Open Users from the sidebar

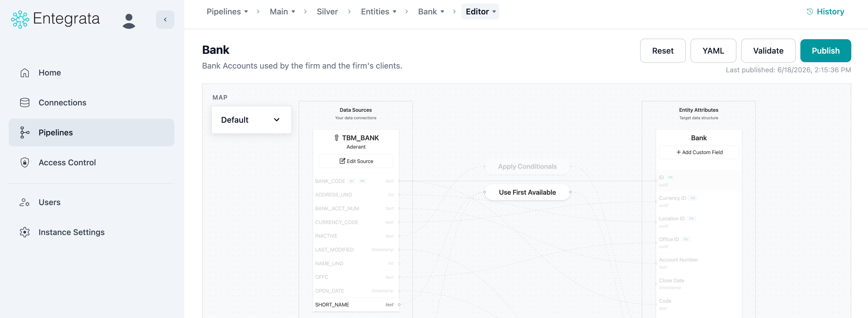click(91, 202)
